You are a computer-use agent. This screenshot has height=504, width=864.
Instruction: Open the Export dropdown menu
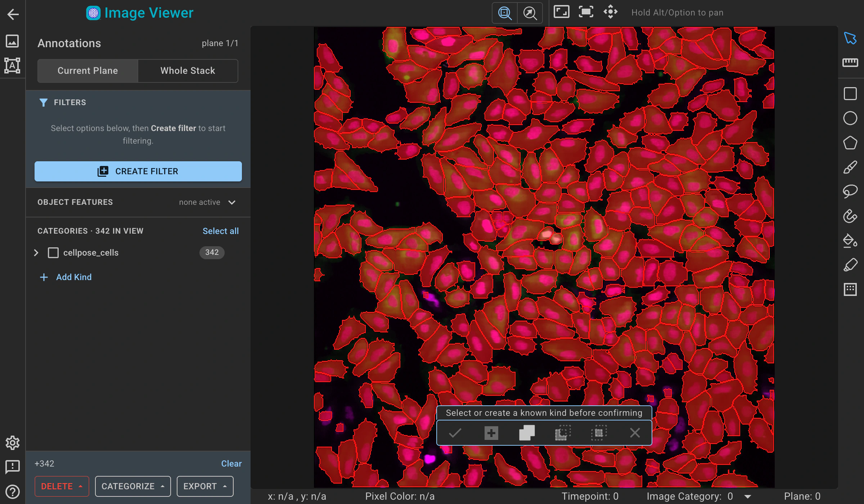click(x=205, y=486)
